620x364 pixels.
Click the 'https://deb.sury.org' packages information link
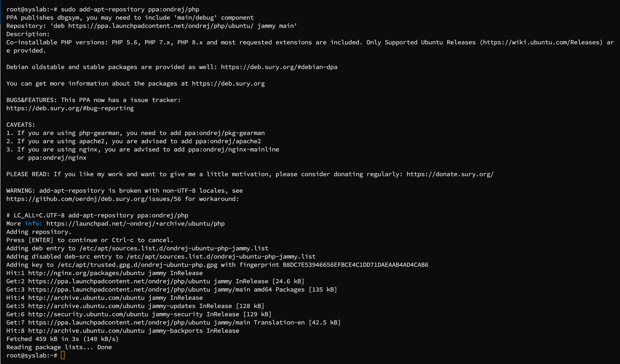(x=228, y=84)
